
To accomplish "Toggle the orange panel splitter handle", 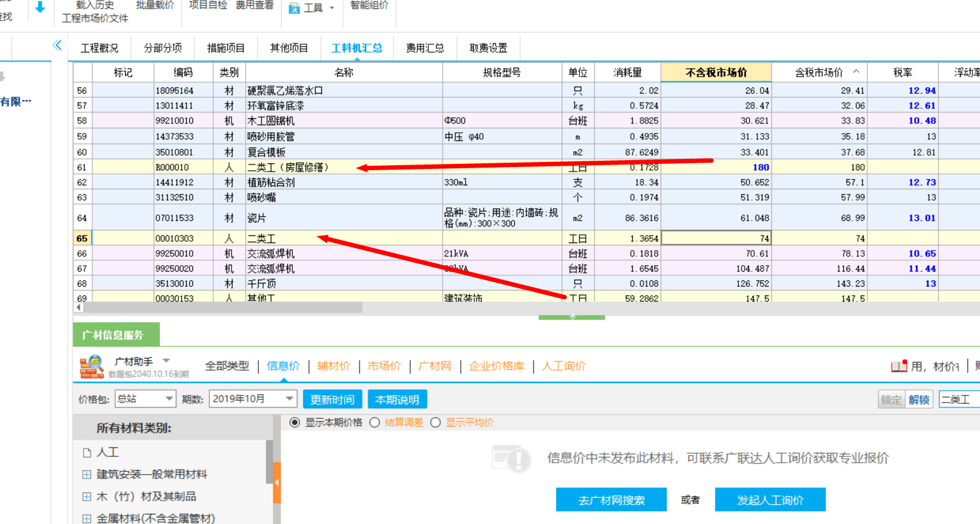I will (276, 482).
